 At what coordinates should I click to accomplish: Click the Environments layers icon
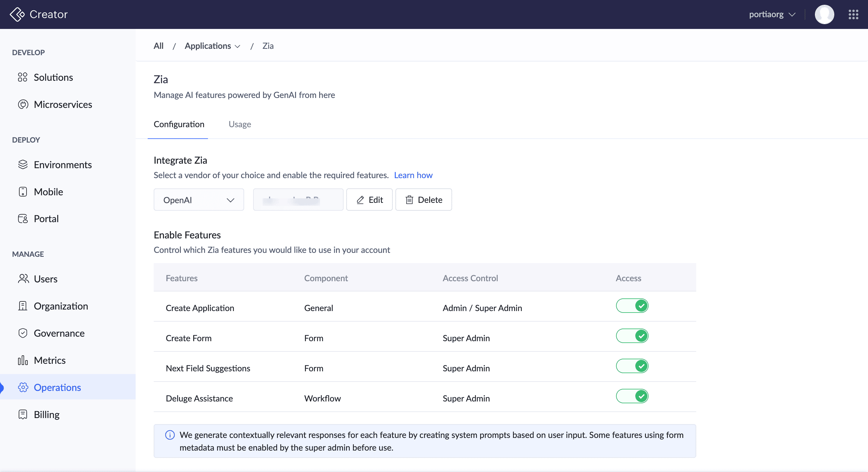coord(23,164)
